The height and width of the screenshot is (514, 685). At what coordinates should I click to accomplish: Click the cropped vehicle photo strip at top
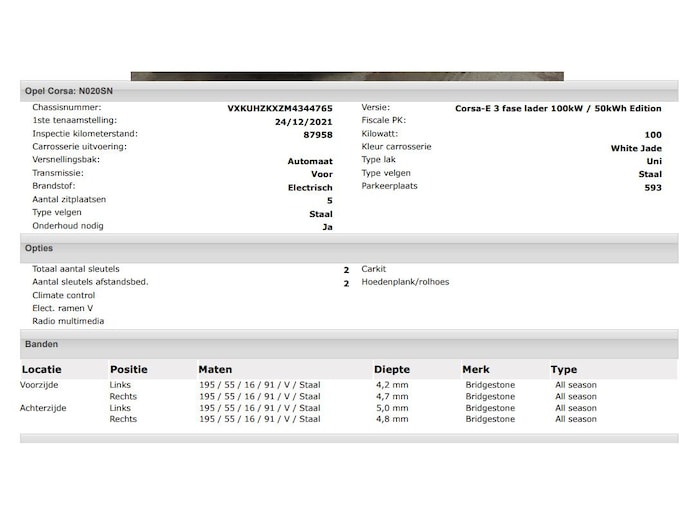coord(347,76)
